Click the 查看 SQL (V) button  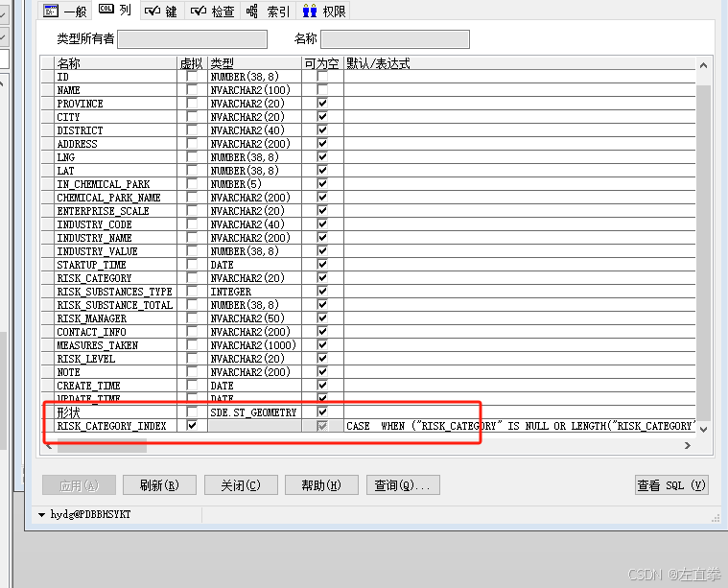click(x=671, y=485)
